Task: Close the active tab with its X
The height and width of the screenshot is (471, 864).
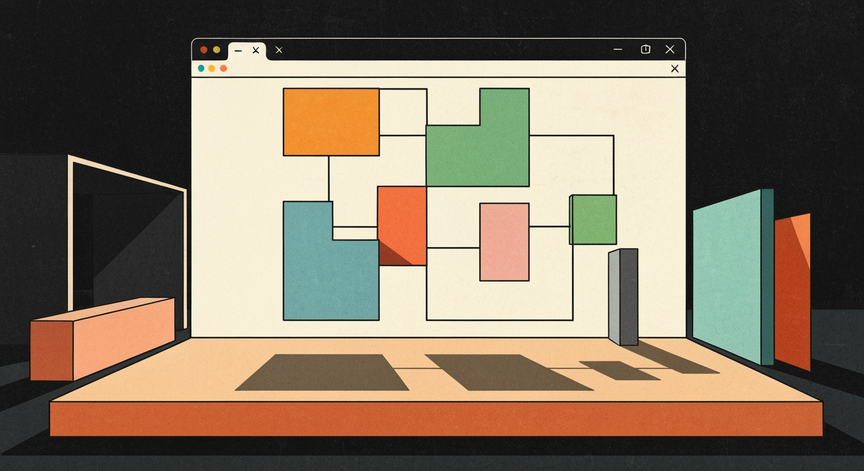Action: pos(256,50)
